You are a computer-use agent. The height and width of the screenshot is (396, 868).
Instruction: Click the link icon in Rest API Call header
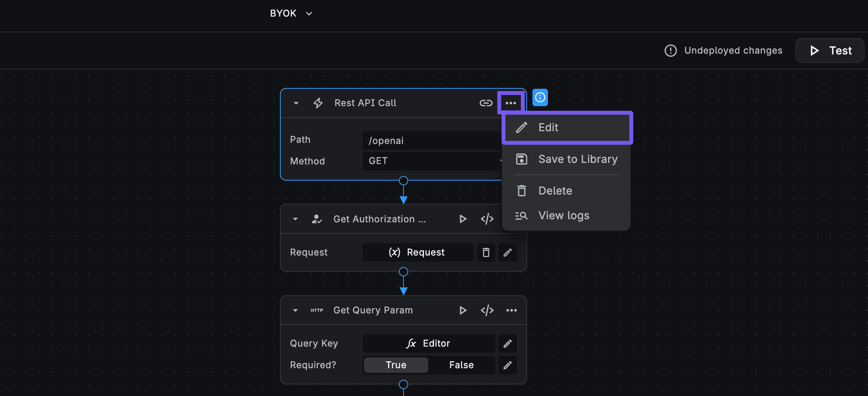(x=485, y=103)
